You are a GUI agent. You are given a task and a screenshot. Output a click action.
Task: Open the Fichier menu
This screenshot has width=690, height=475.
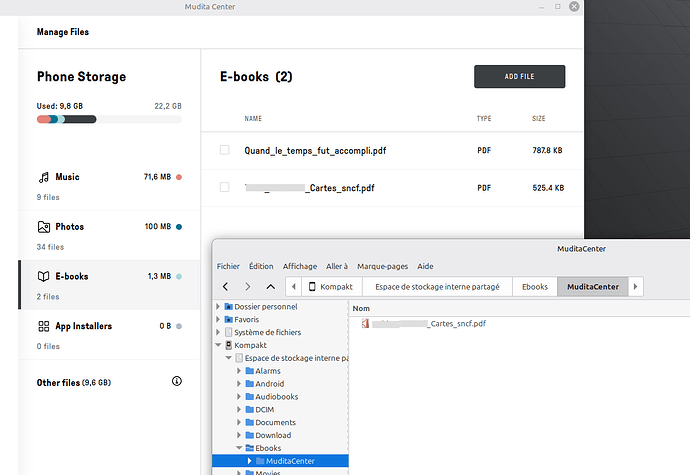coord(228,266)
